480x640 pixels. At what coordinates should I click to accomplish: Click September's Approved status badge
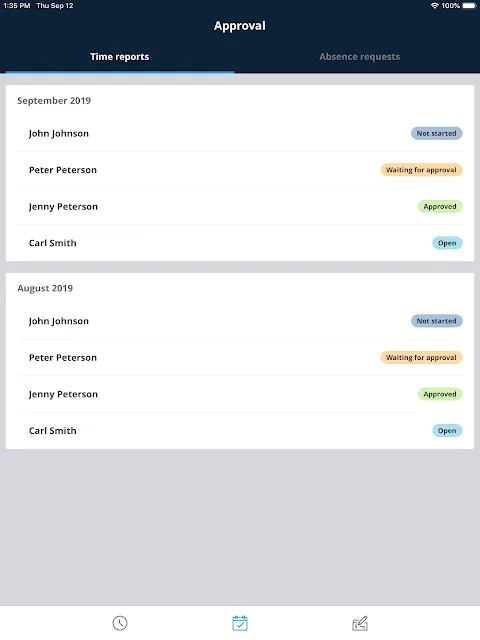tap(440, 207)
